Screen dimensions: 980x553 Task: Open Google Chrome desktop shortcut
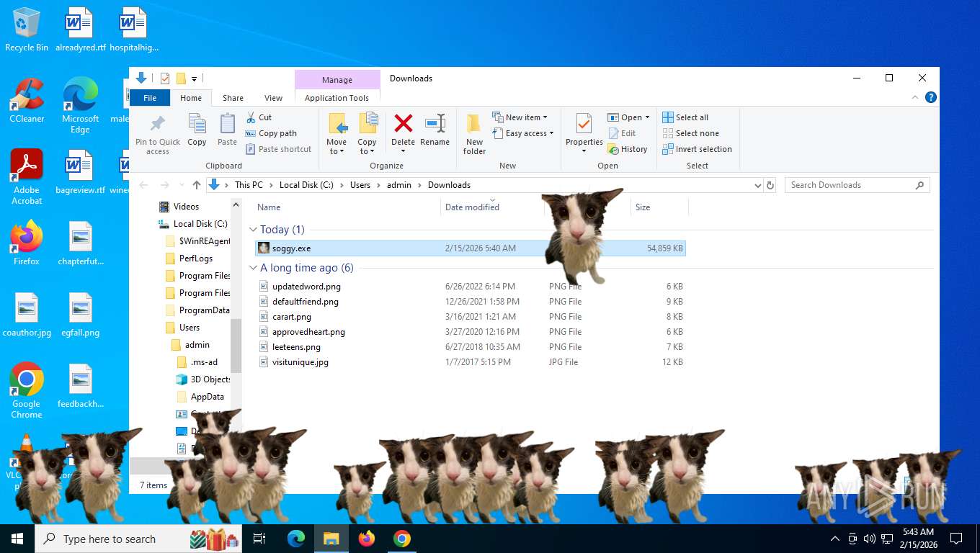click(27, 390)
